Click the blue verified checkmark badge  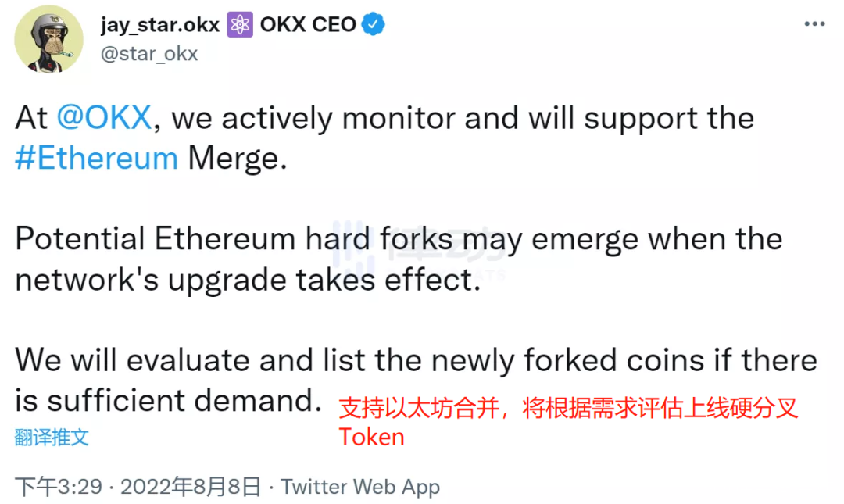pyautogui.click(x=376, y=24)
